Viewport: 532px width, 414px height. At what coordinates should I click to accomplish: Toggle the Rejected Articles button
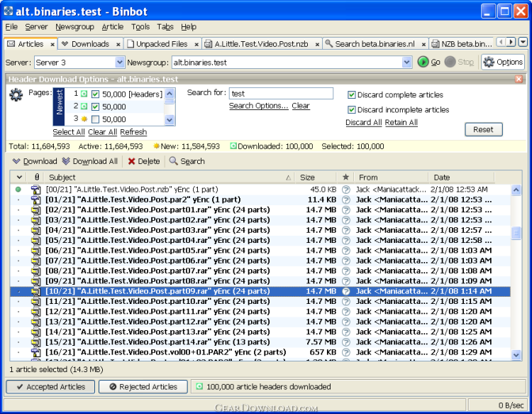[143, 387]
